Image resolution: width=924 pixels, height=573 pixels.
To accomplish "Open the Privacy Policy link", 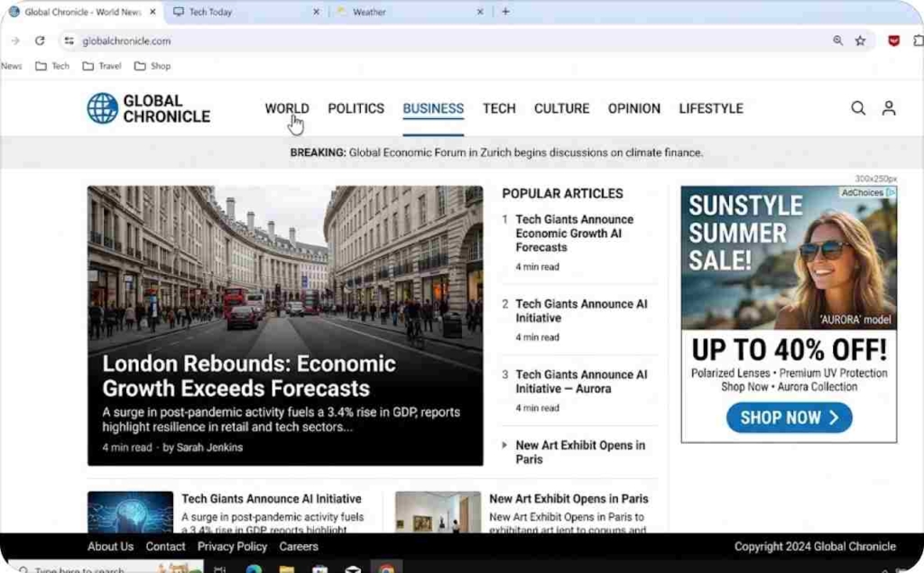I will point(232,546).
